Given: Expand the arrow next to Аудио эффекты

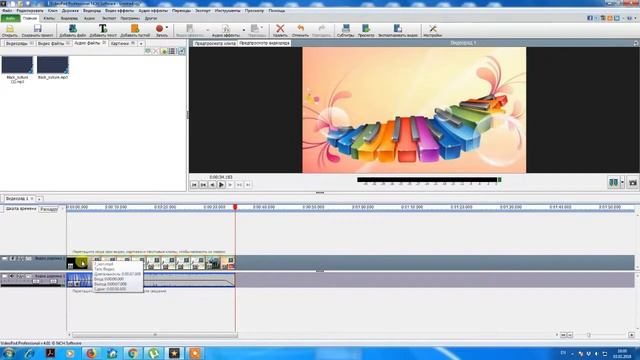Looking at the screenshot, I should pyautogui.click(x=244, y=30).
